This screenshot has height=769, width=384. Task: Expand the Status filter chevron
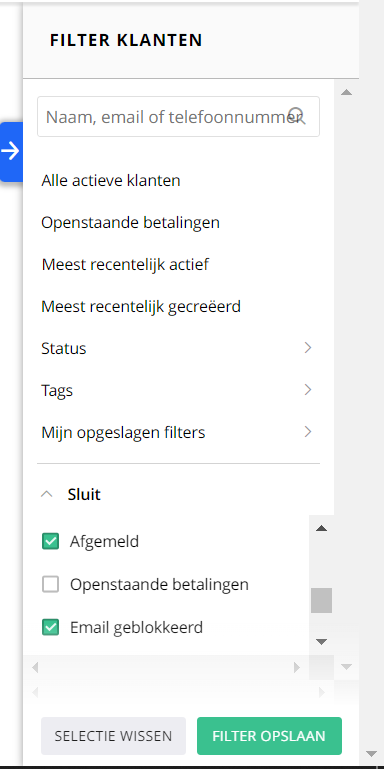(307, 348)
